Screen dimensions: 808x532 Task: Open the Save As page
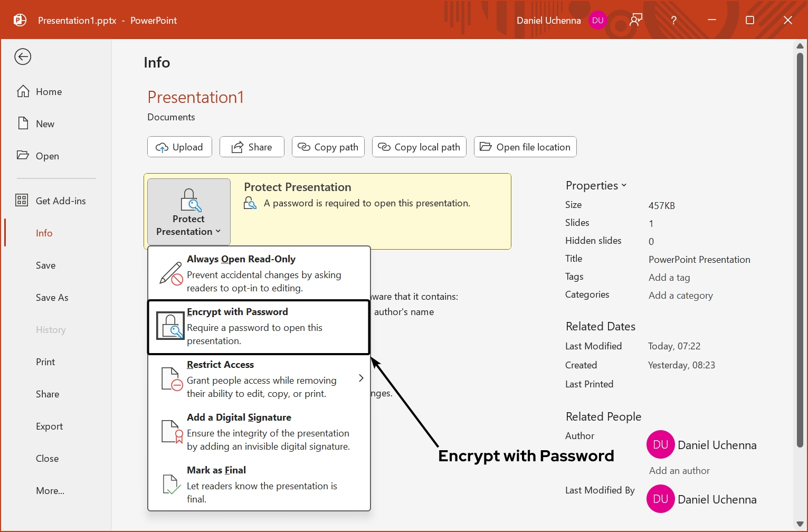coord(52,297)
